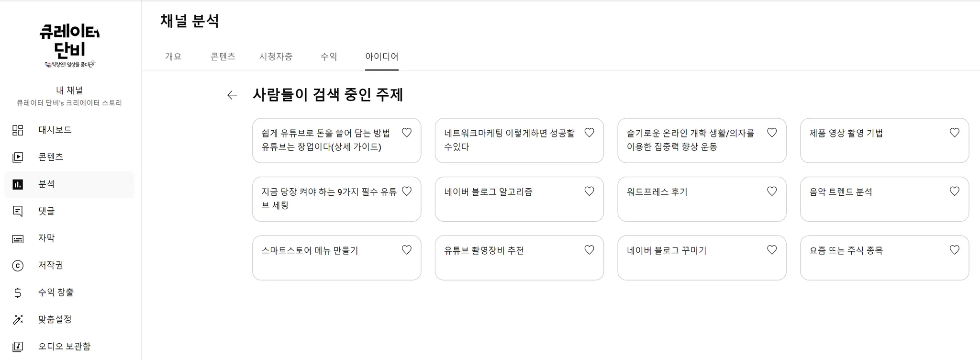Open the Audio Library (오디오 보관함) icon
The height and width of the screenshot is (360, 980).
pos(18,347)
